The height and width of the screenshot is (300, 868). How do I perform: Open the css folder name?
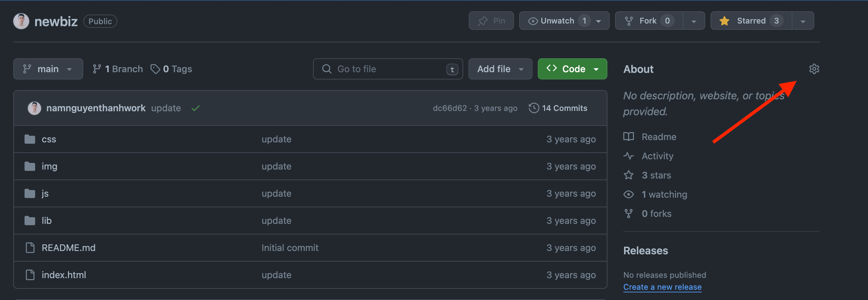click(49, 139)
